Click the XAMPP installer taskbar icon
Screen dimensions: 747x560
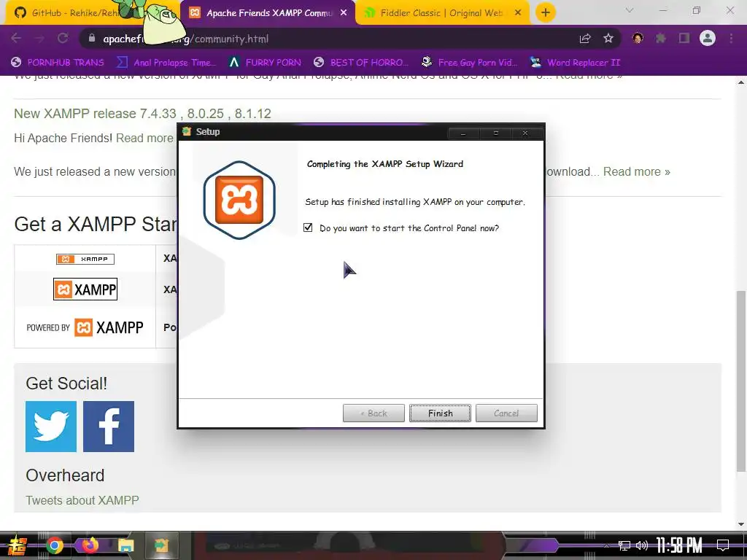(161, 545)
